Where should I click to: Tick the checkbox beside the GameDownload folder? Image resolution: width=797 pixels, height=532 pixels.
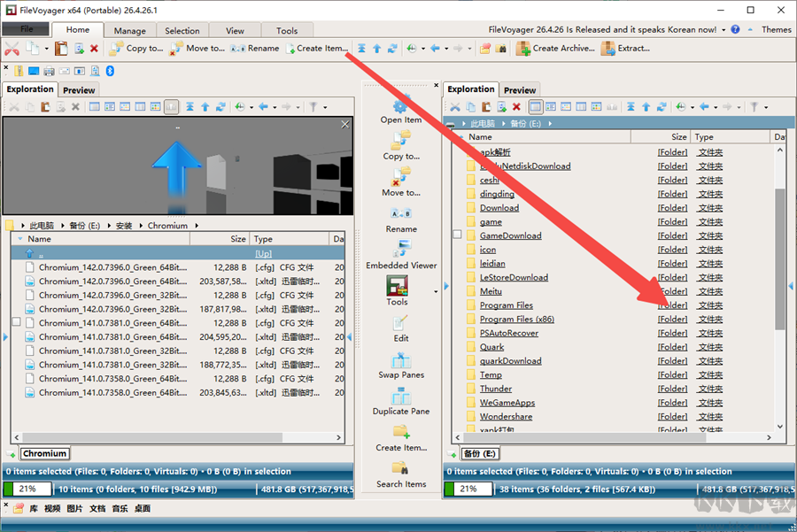click(457, 235)
